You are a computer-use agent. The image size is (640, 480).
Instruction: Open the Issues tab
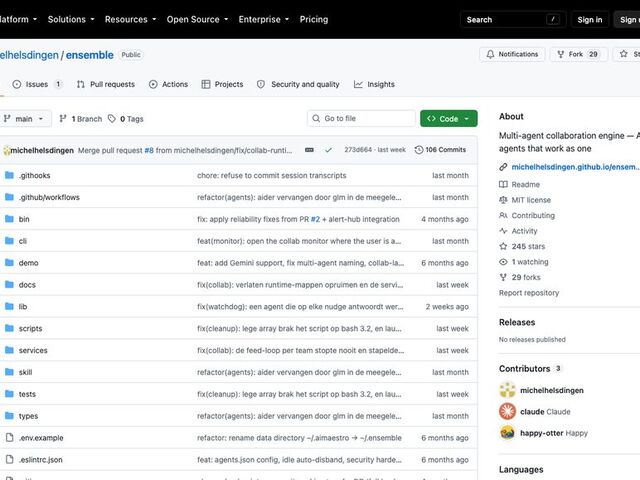point(37,84)
